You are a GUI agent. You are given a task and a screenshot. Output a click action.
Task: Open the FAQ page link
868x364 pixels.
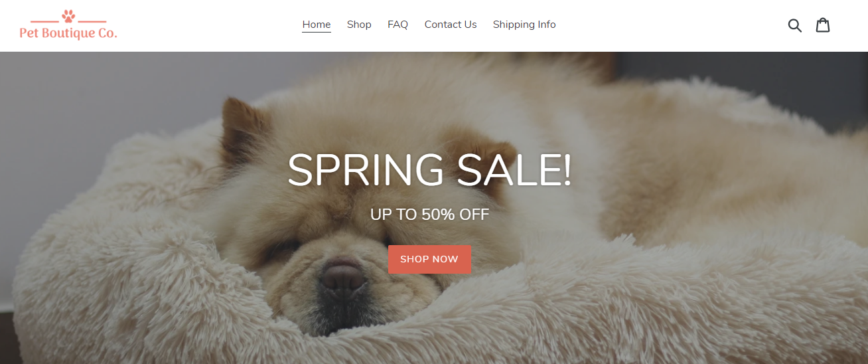tap(398, 25)
